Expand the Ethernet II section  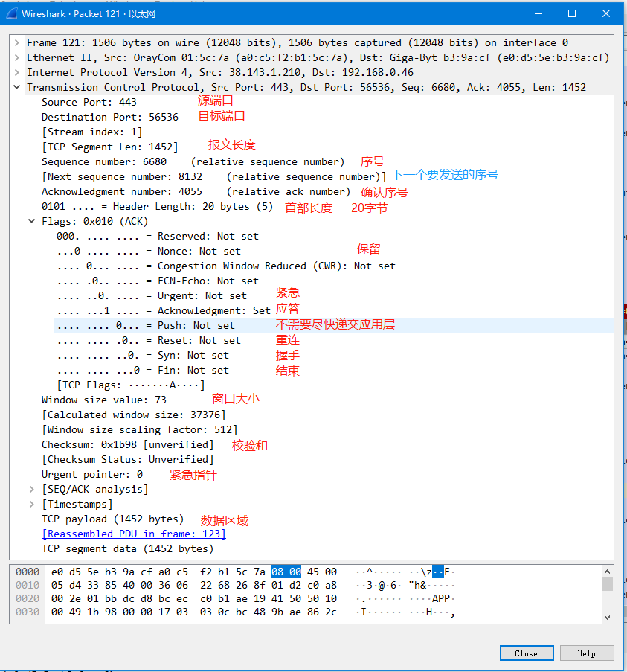(16, 57)
